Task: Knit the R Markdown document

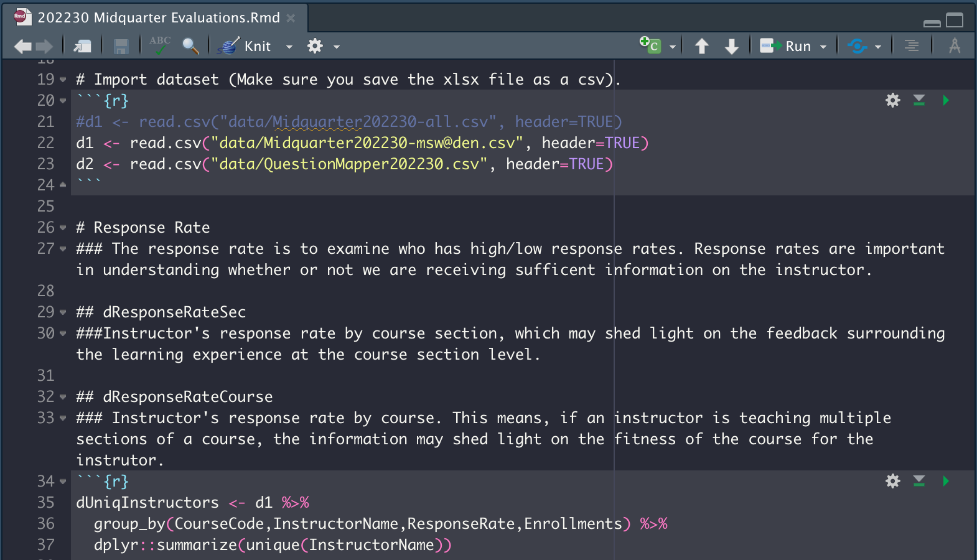Action: point(244,46)
